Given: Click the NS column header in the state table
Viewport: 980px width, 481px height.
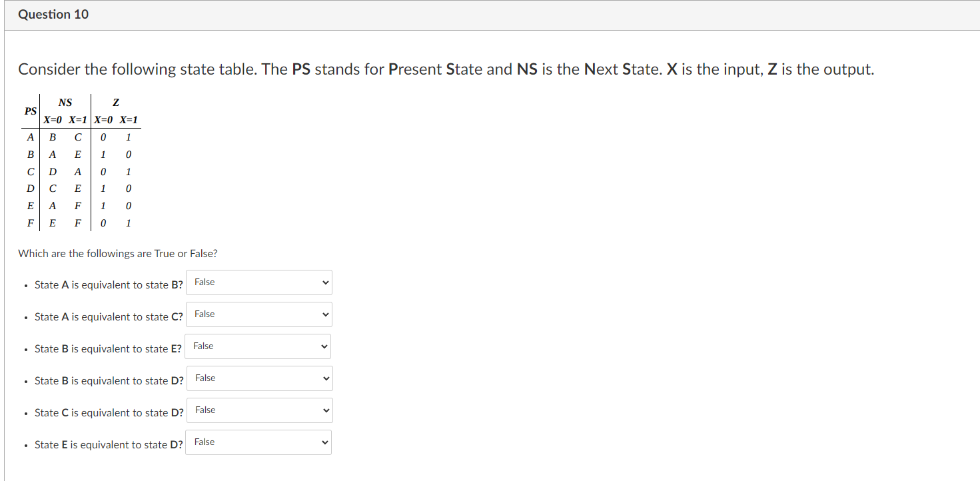Looking at the screenshot, I should [65, 102].
